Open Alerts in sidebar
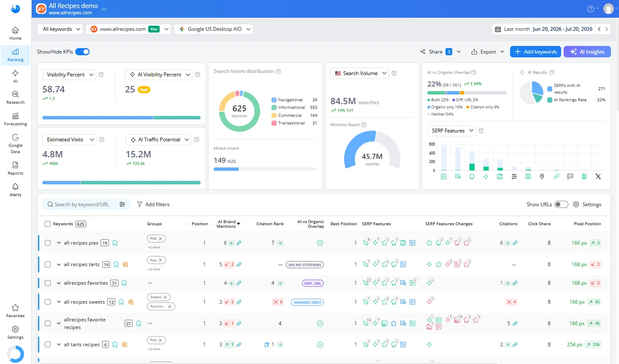Screen dimensions: 619x364 pyautogui.click(x=16, y=190)
